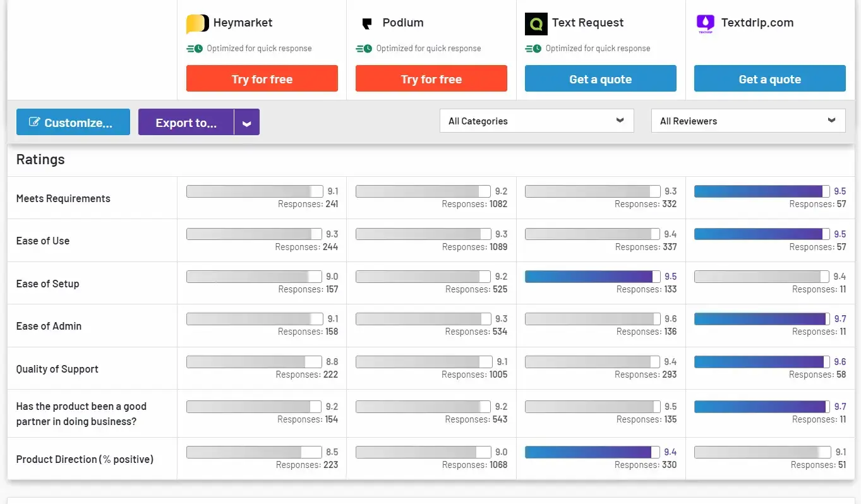Open the All Reviewers dropdown
Image resolution: width=861 pixels, height=504 pixels.
748,121
